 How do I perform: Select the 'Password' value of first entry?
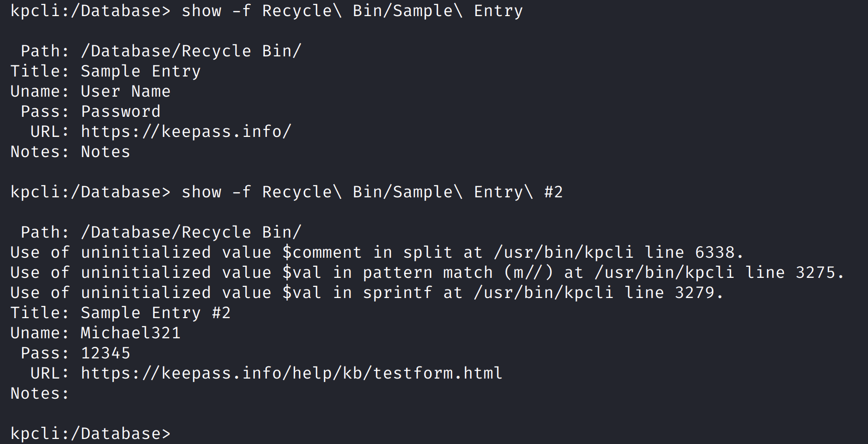tap(120, 111)
